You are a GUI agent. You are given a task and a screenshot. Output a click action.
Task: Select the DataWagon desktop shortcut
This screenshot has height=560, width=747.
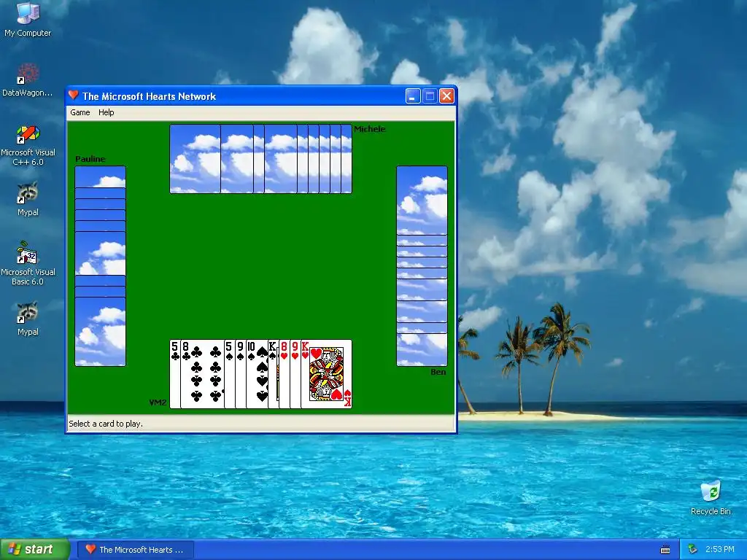click(x=28, y=79)
